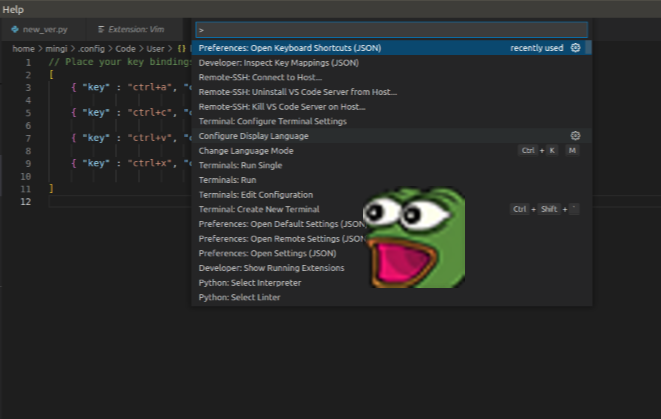Select Preferences: Open Remote Settings (JSON)
661x419 pixels.
point(392,239)
